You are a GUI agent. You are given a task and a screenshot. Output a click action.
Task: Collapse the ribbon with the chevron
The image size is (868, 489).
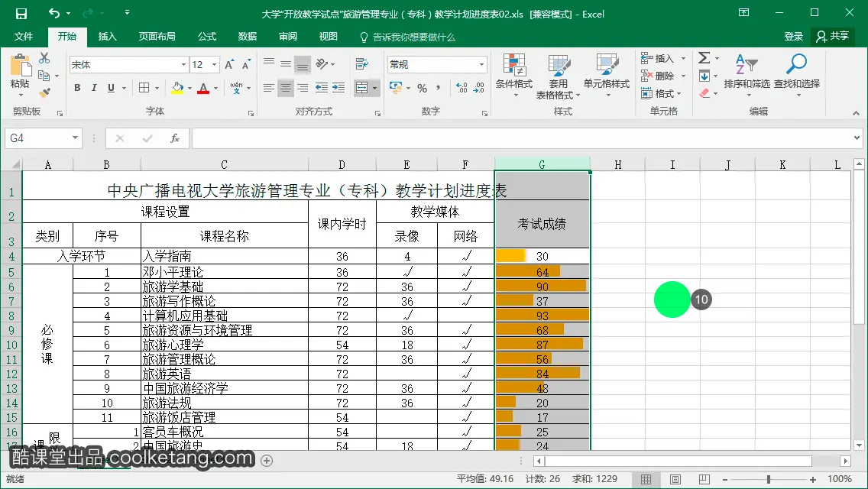pyautogui.click(x=856, y=113)
